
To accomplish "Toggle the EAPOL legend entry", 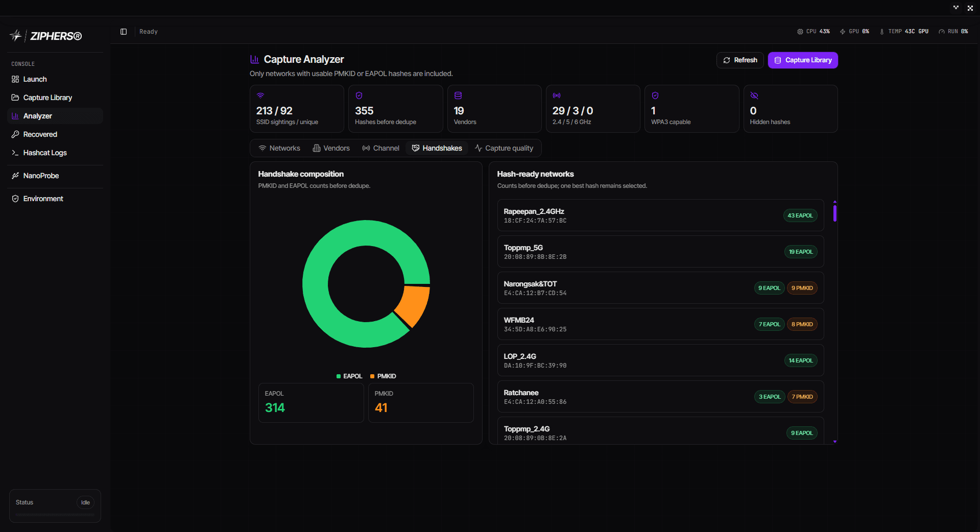I will pyautogui.click(x=349, y=376).
